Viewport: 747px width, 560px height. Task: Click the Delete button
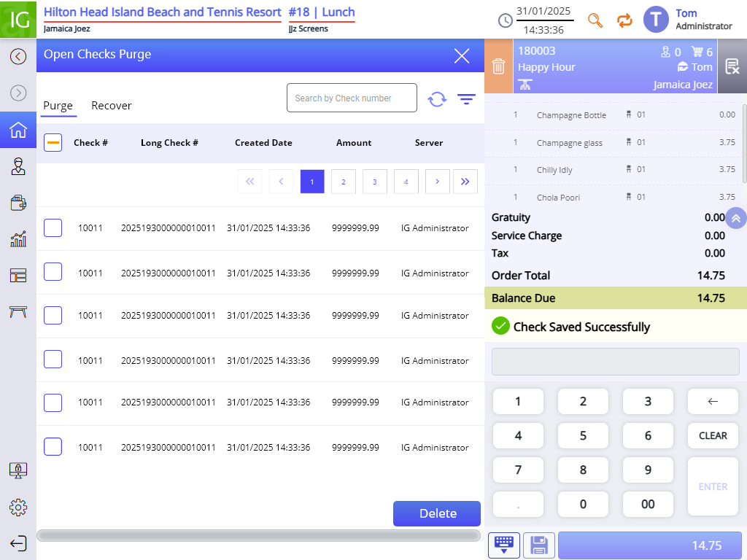click(437, 513)
